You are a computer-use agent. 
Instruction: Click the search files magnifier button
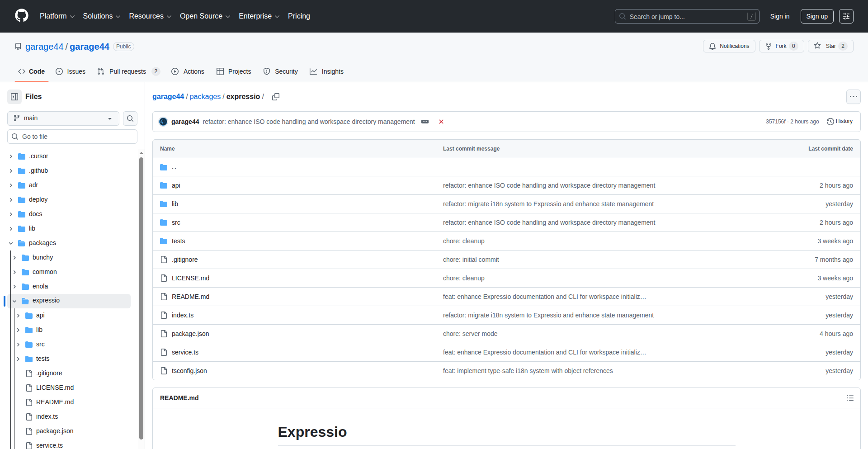130,118
